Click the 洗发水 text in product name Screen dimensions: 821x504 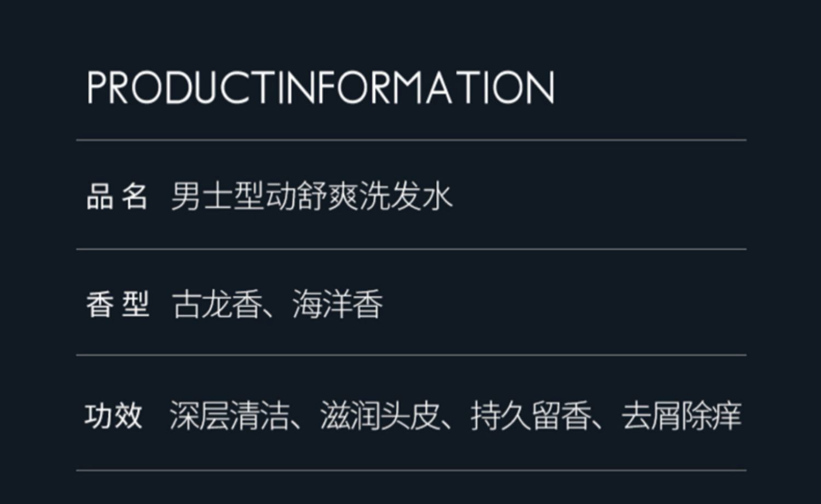[x=406, y=196]
